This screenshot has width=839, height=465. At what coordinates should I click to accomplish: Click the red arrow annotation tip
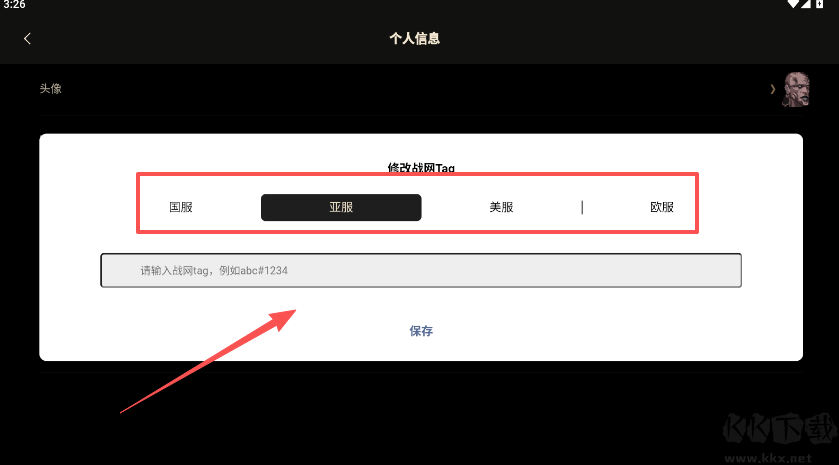point(293,311)
